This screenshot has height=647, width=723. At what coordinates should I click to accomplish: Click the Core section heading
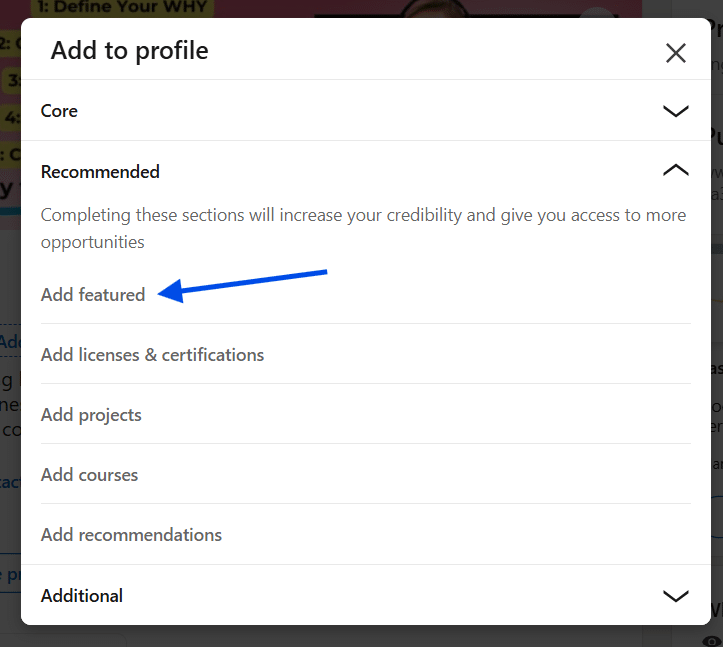click(59, 111)
